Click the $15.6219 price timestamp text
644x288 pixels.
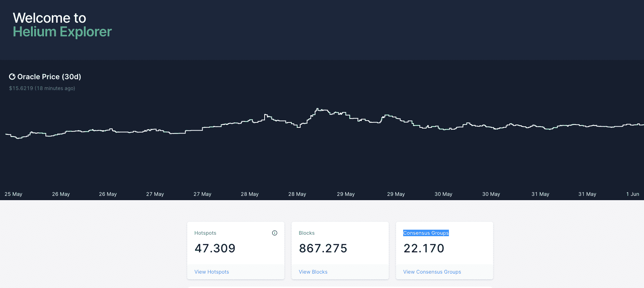coord(42,88)
